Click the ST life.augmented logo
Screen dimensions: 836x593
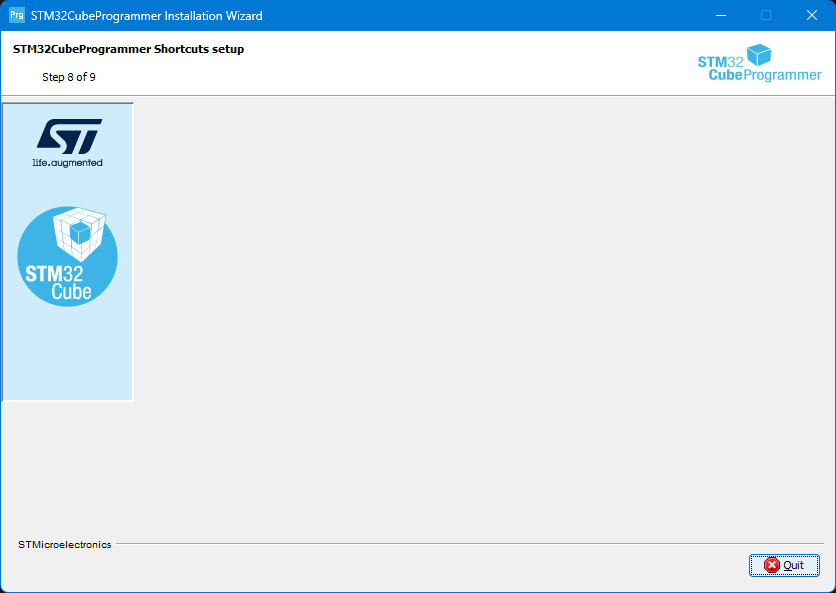pyautogui.click(x=68, y=143)
